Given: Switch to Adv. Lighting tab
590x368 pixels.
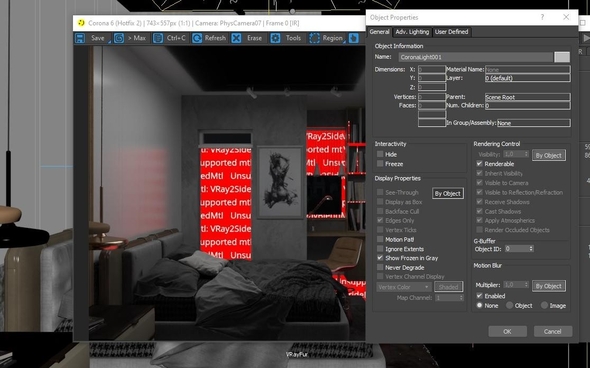Looking at the screenshot, I should tap(412, 32).
